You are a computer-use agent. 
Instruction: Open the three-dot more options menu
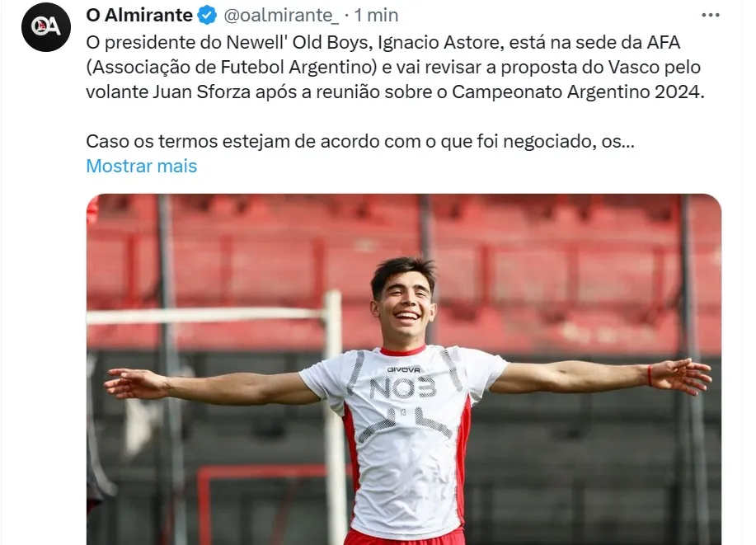pos(710,16)
